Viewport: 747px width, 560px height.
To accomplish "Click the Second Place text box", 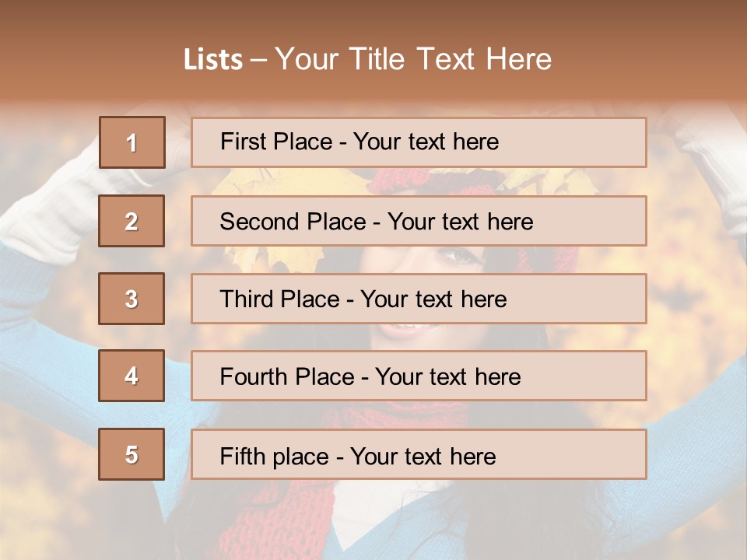I will tap(419, 221).
